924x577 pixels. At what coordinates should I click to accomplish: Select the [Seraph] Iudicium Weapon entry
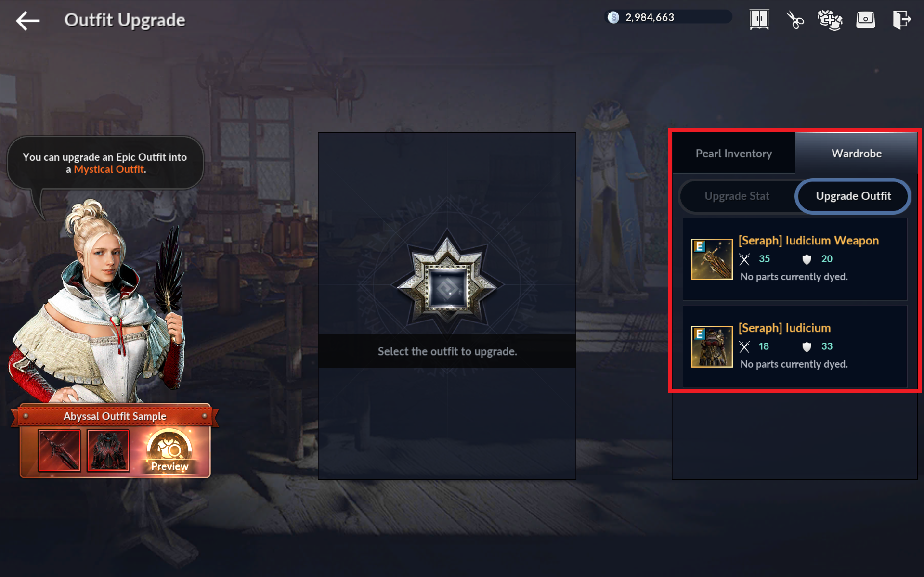coord(794,259)
